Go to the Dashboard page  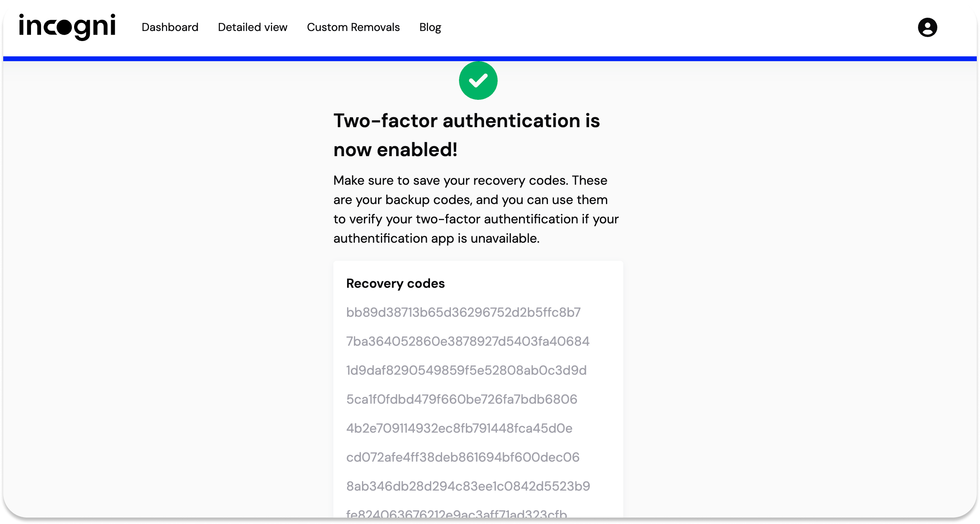click(x=170, y=27)
